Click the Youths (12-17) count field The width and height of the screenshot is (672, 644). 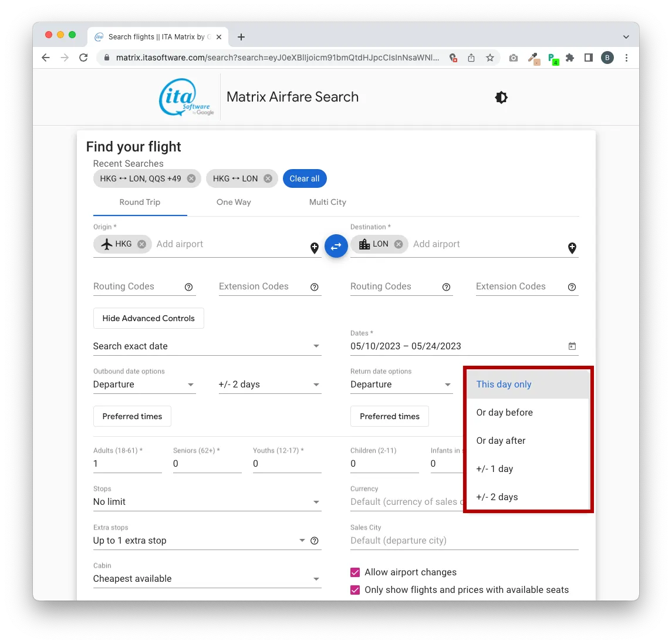[287, 464]
